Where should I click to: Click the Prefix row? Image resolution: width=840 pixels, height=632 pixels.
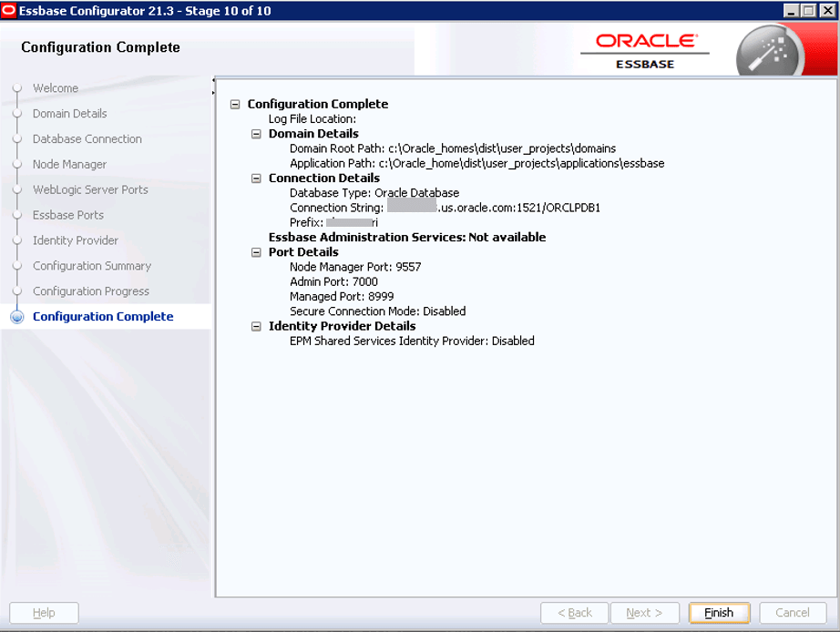333,223
